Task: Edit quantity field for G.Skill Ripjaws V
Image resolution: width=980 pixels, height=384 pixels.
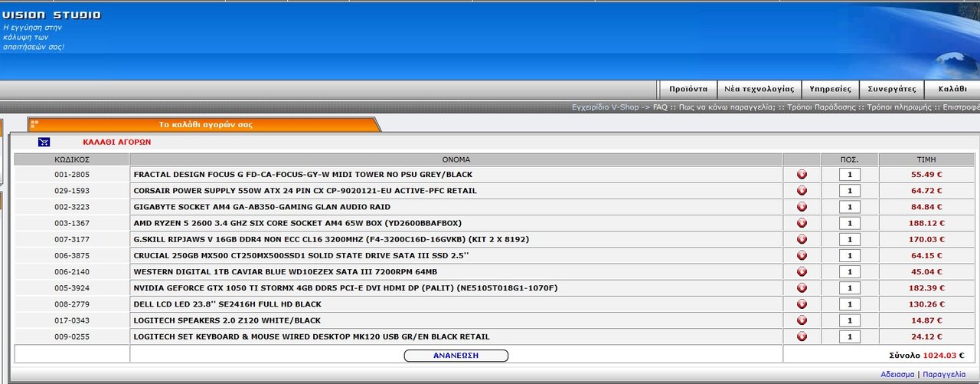Action: point(850,239)
